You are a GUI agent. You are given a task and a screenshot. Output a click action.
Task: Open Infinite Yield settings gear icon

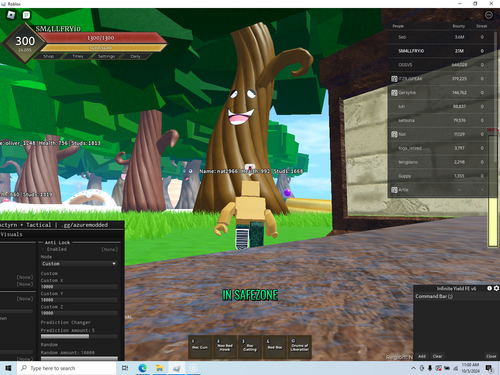tap(496, 288)
